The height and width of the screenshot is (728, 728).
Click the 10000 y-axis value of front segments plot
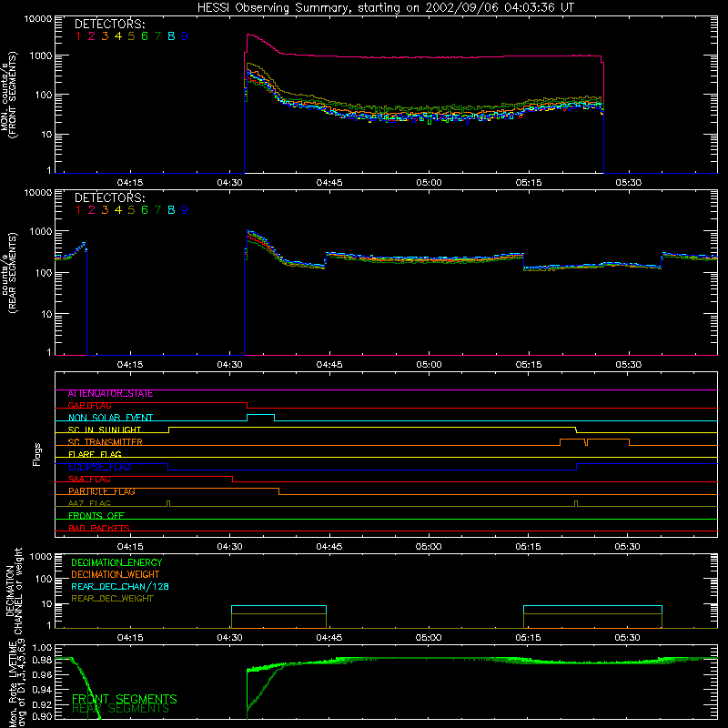point(38,19)
